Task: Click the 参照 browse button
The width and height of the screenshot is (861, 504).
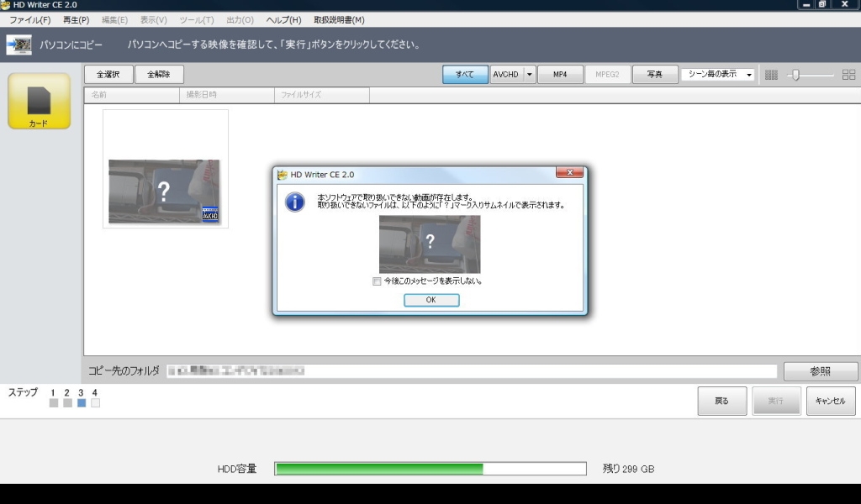Action: [821, 371]
